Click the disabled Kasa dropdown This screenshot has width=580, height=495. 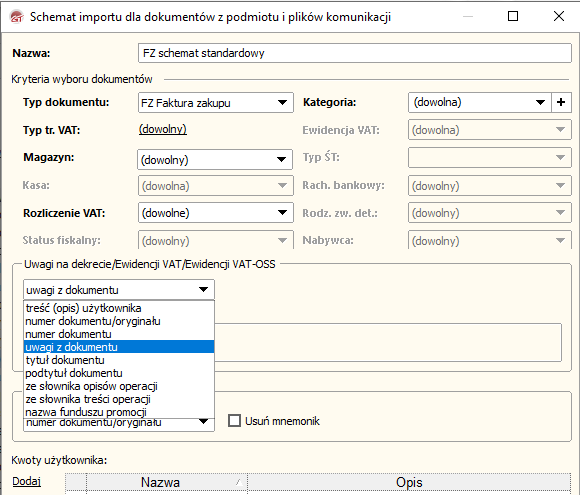click(216, 185)
